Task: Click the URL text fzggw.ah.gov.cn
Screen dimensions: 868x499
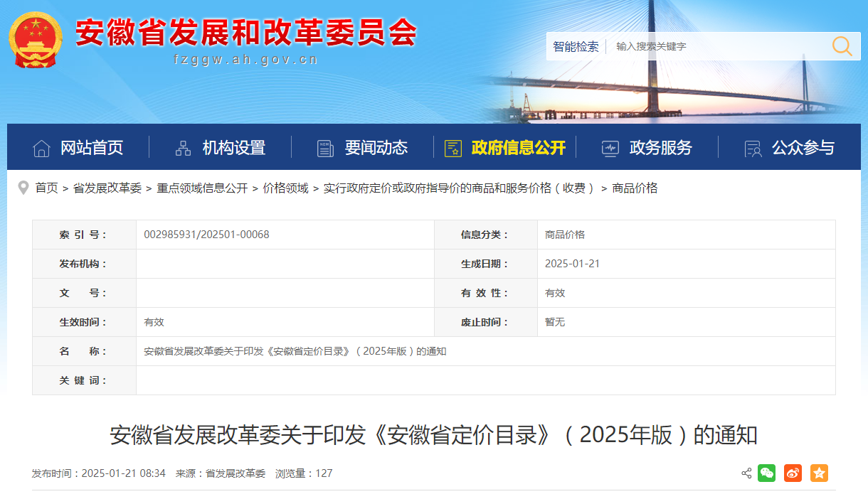Action: coord(246,60)
